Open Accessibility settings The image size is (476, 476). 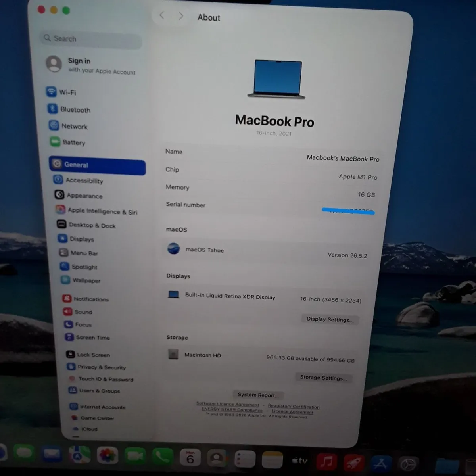pyautogui.click(x=78, y=180)
